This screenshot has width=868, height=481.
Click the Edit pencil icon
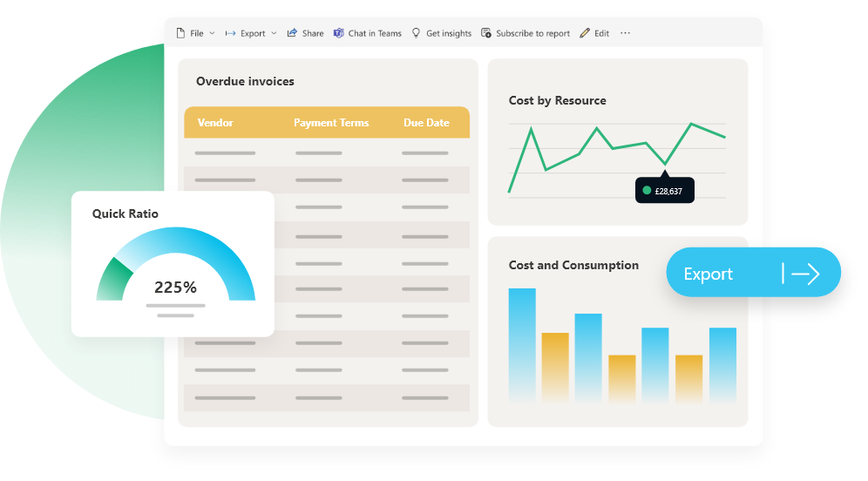pos(585,33)
